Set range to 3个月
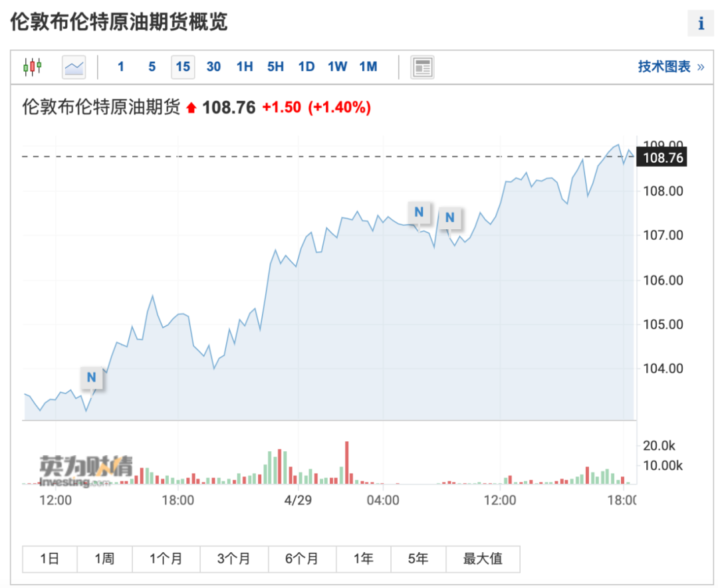 coord(233,559)
